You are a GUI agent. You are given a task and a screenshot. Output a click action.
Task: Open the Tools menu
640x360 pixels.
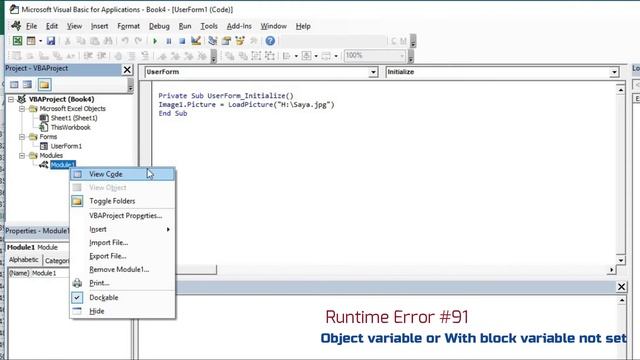click(209, 26)
